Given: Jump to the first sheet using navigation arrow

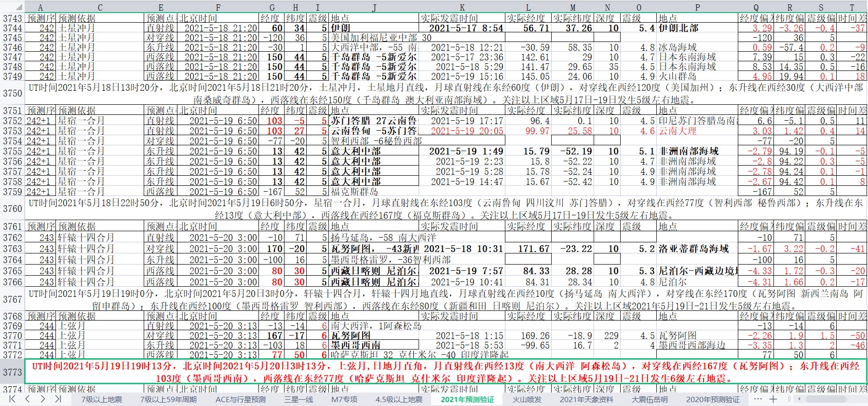Looking at the screenshot, I should pyautogui.click(x=13, y=399).
